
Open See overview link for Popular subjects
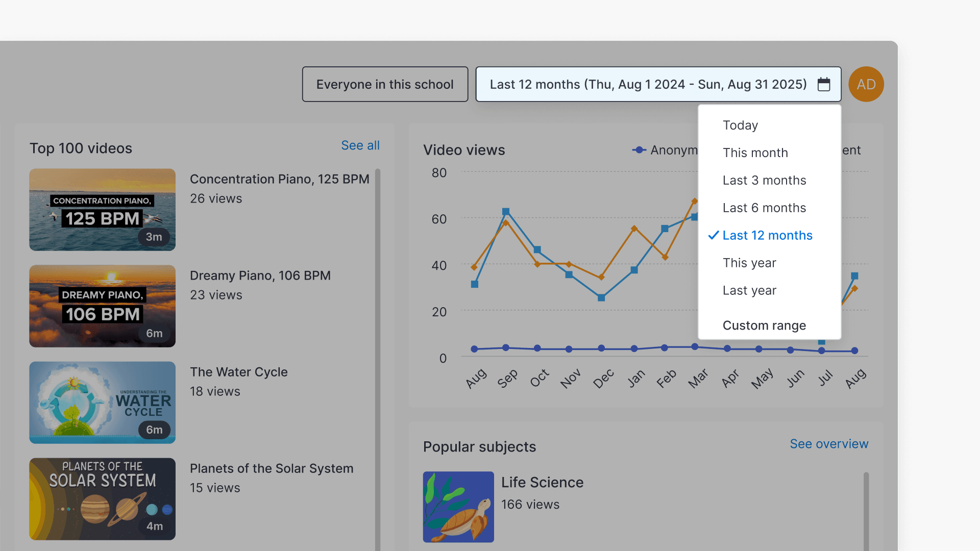pos(829,444)
